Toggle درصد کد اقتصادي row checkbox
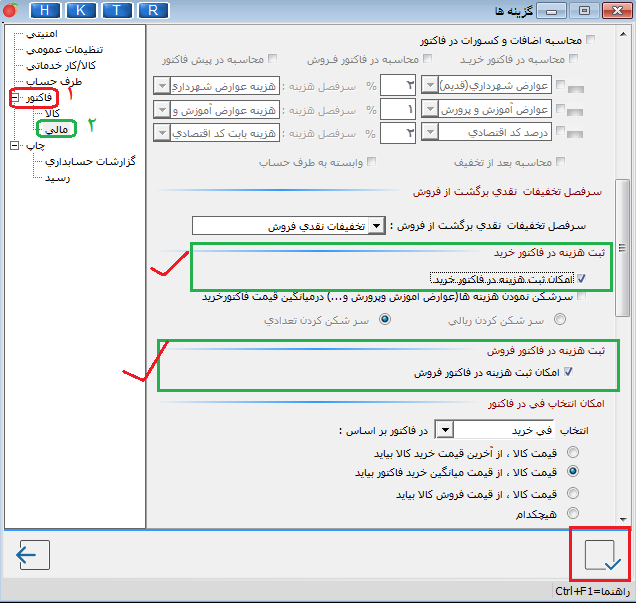 coord(560,131)
